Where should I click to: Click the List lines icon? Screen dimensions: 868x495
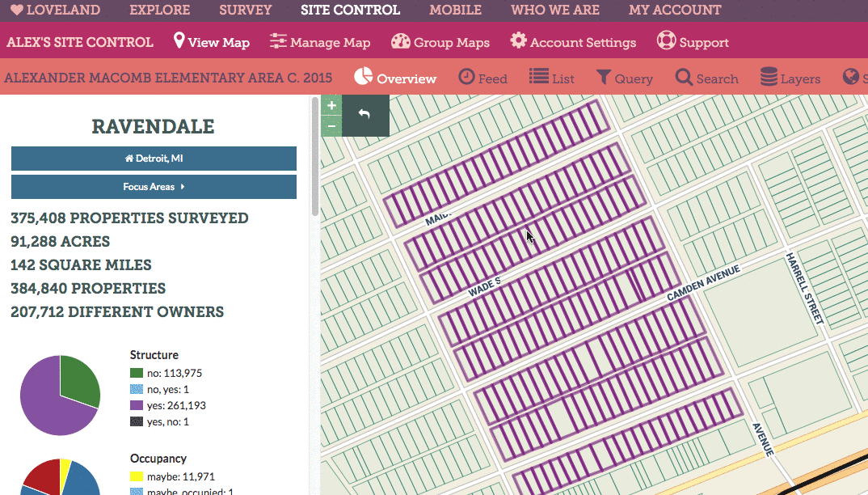point(538,77)
